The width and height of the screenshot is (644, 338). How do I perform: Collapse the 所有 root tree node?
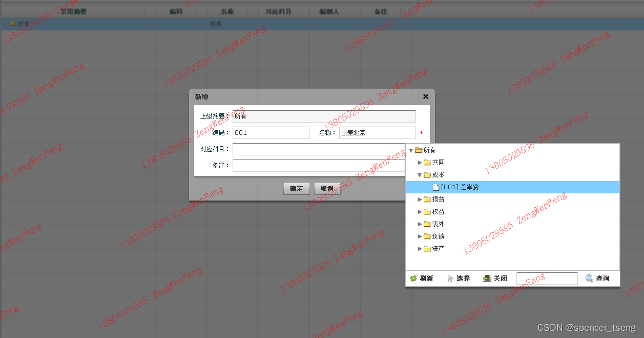(x=411, y=150)
